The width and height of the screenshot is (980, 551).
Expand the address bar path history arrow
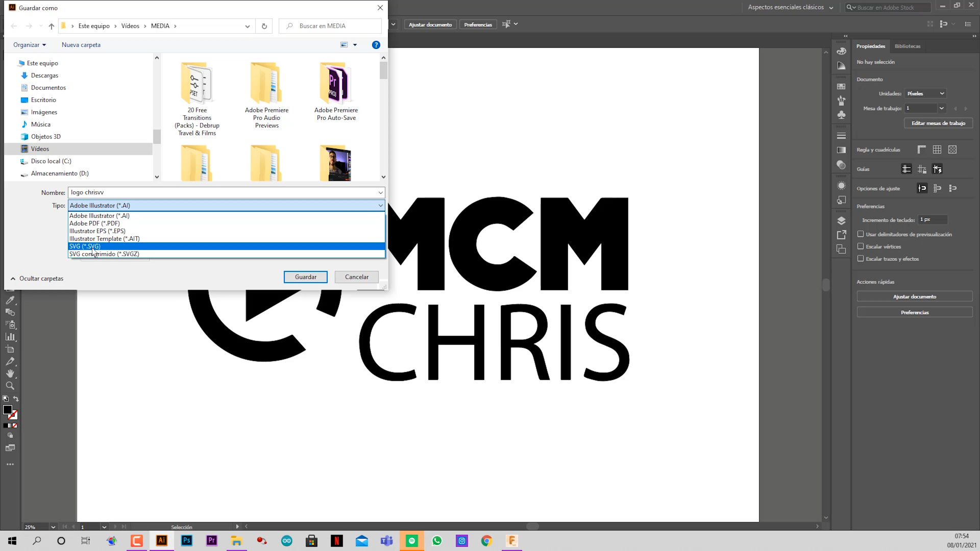pos(248,26)
